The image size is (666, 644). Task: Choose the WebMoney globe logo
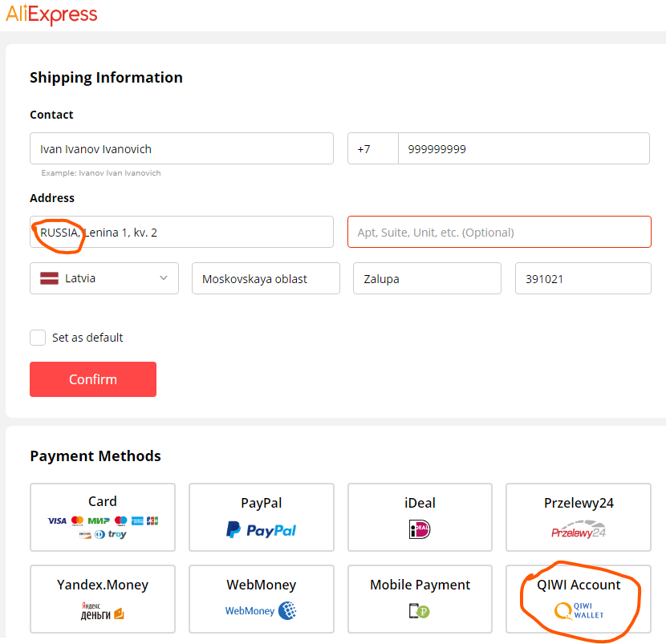[287, 611]
